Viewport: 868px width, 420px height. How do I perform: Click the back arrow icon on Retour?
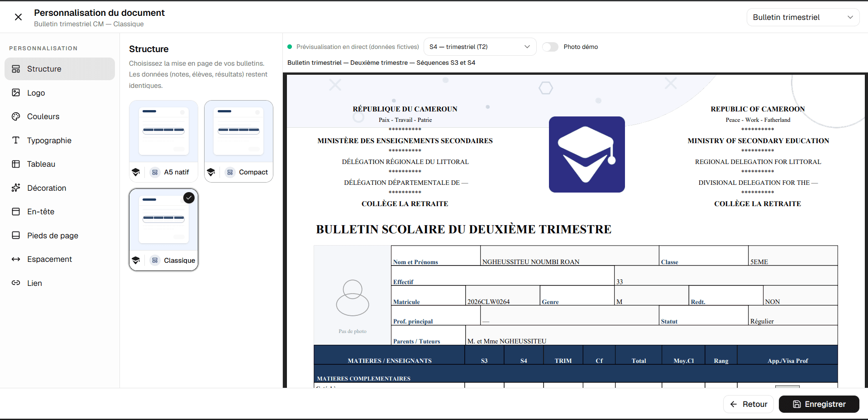[734, 404]
